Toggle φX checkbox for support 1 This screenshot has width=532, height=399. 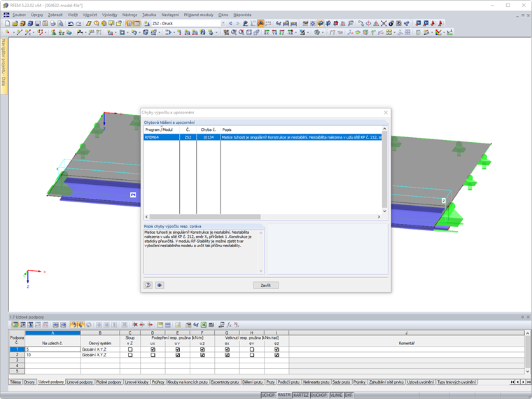click(x=227, y=349)
